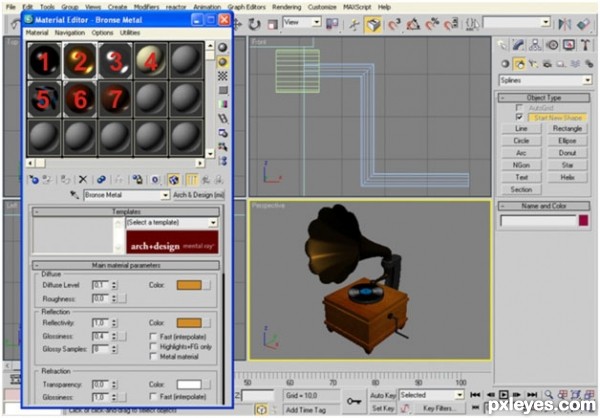Collapse the Name and Color rollout
This screenshot has height=418, width=600.
[x=544, y=206]
